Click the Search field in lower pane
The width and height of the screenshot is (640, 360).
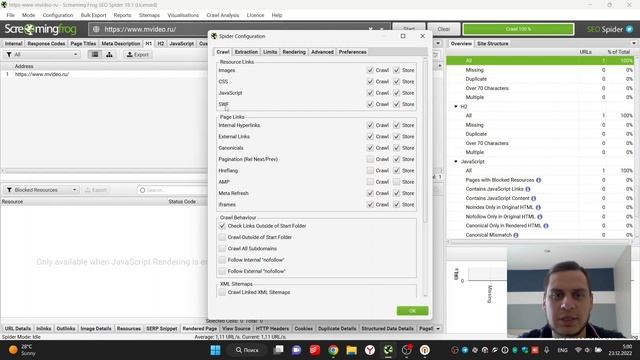pos(173,190)
